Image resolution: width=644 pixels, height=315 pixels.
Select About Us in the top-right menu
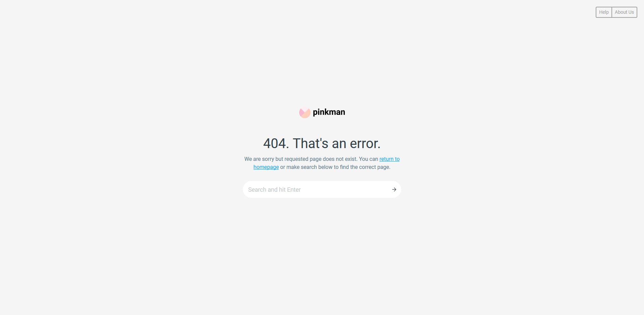pyautogui.click(x=624, y=12)
